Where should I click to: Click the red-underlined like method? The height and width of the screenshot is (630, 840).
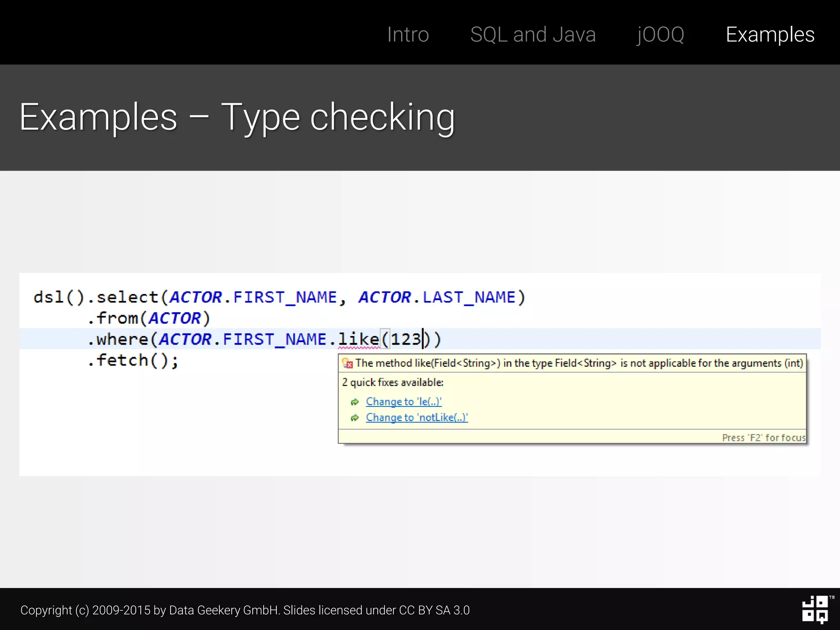click(x=358, y=339)
